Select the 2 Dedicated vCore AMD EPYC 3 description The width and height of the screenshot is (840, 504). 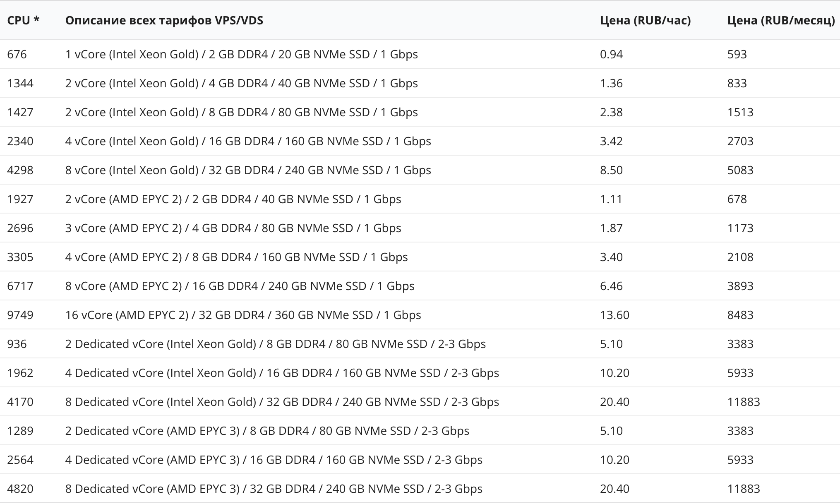point(267,431)
